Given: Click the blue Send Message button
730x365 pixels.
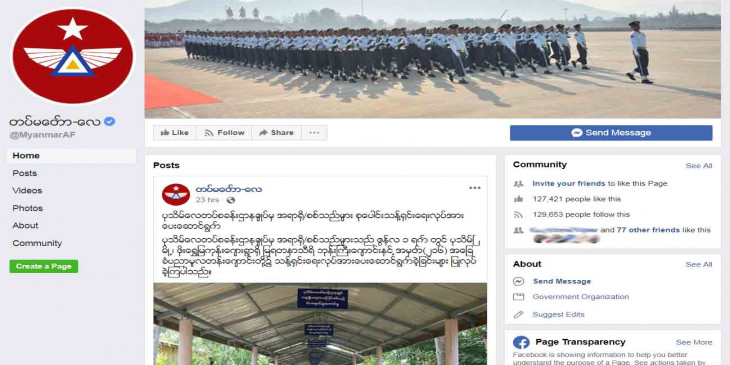Looking at the screenshot, I should (x=611, y=133).
